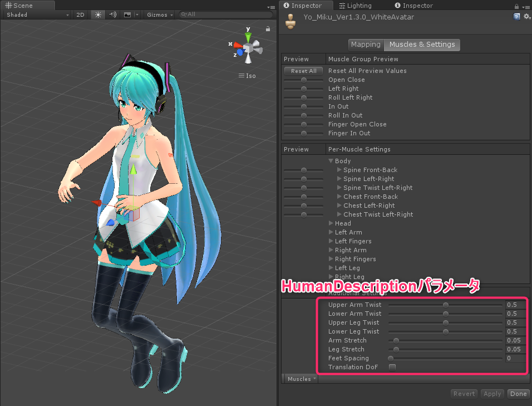Toggle 2D mode in the Scene view
Screen dimensions: 532x406
[80, 15]
